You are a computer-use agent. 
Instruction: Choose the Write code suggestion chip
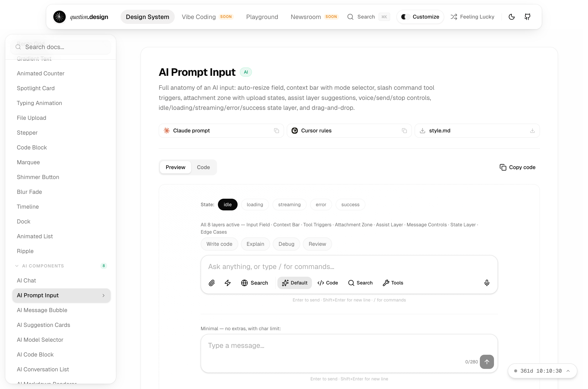pyautogui.click(x=219, y=244)
